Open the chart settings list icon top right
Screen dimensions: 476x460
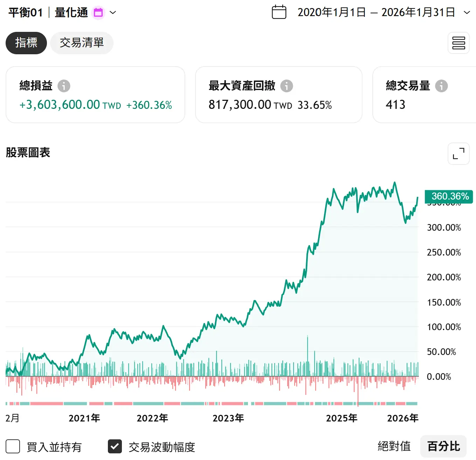click(458, 43)
